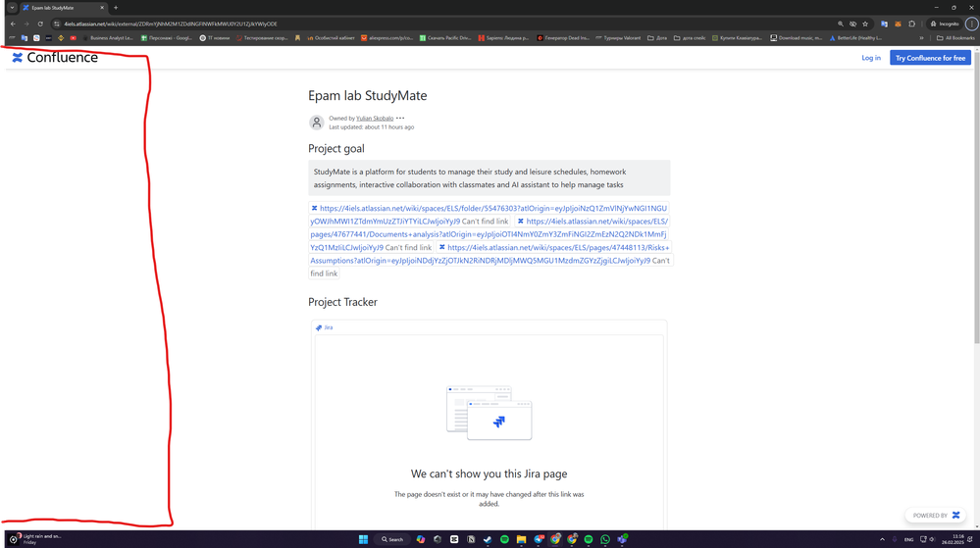Open the Персонажі Google bookmark
980x548 pixels.
point(166,38)
